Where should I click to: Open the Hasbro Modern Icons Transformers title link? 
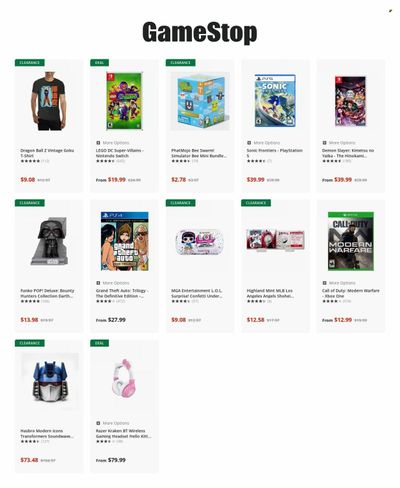(x=47, y=434)
